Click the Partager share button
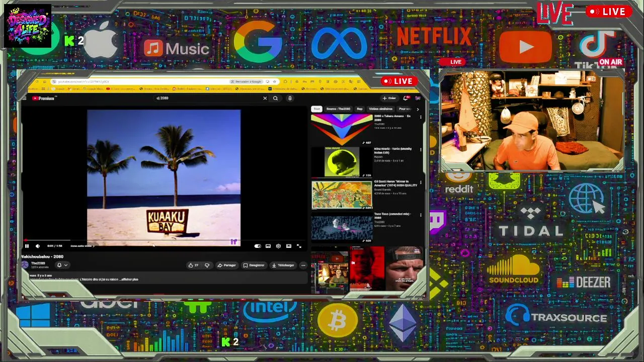The image size is (644, 362). (x=226, y=265)
